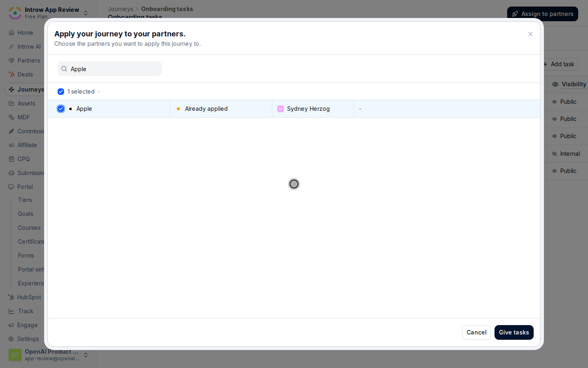Image resolution: width=588 pixels, height=368 pixels.
Task: Focus the partner search field containing Apple
Action: coord(110,69)
